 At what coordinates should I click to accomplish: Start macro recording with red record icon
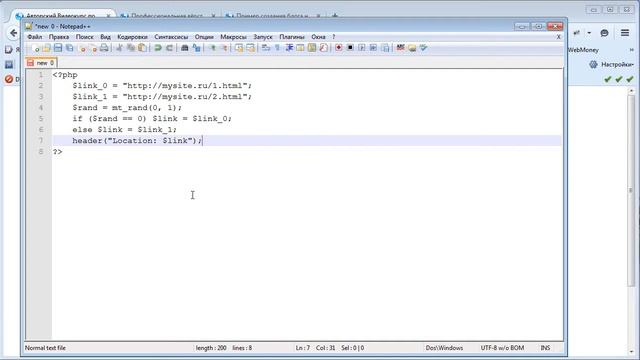click(x=338, y=48)
